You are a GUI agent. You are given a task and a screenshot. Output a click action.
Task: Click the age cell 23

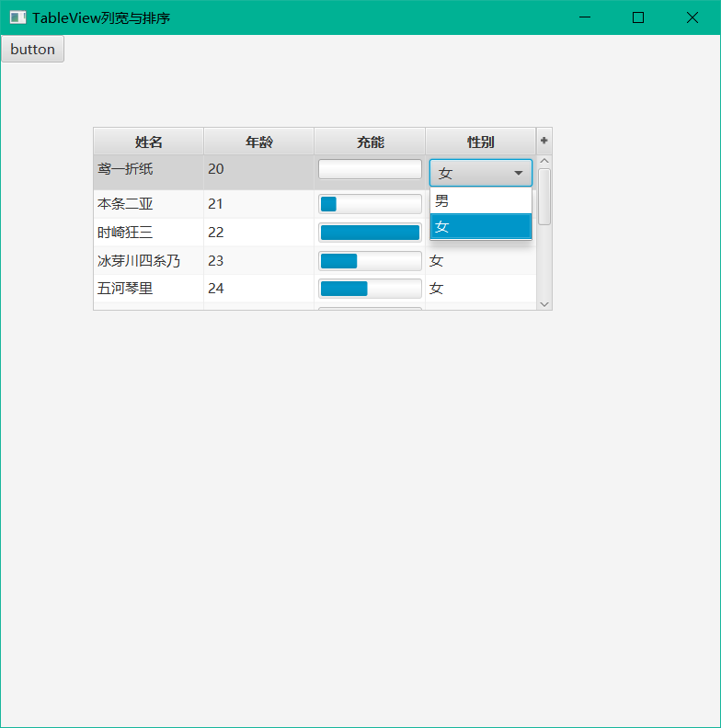click(x=258, y=260)
